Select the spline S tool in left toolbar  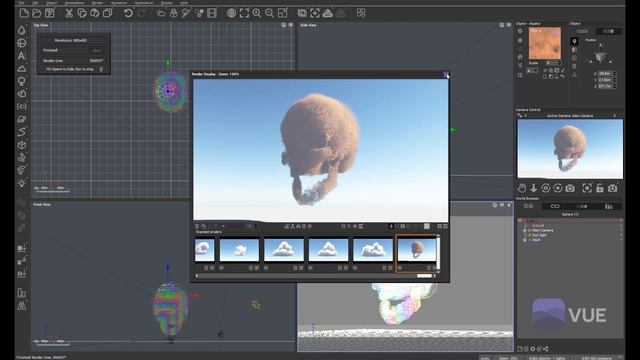[x=22, y=132]
